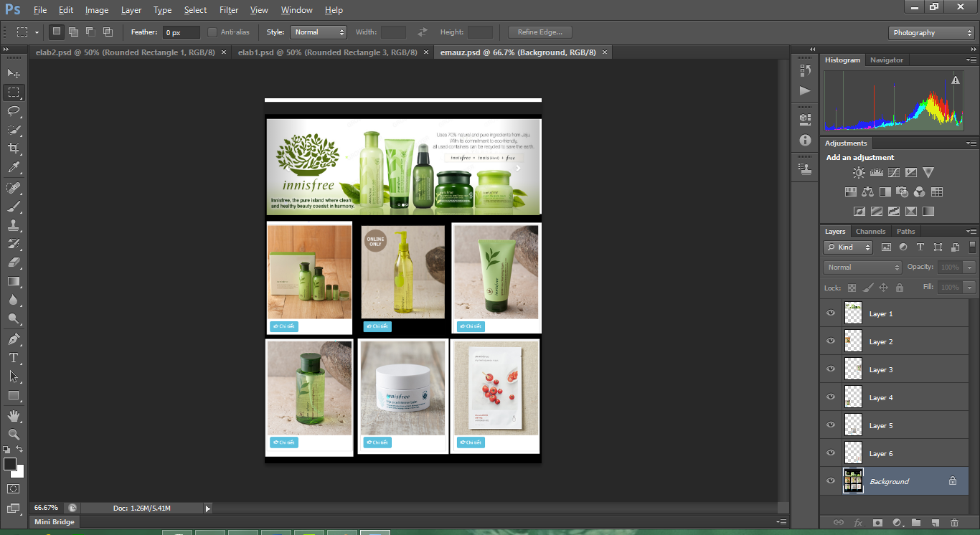Open the File menu

coord(40,10)
